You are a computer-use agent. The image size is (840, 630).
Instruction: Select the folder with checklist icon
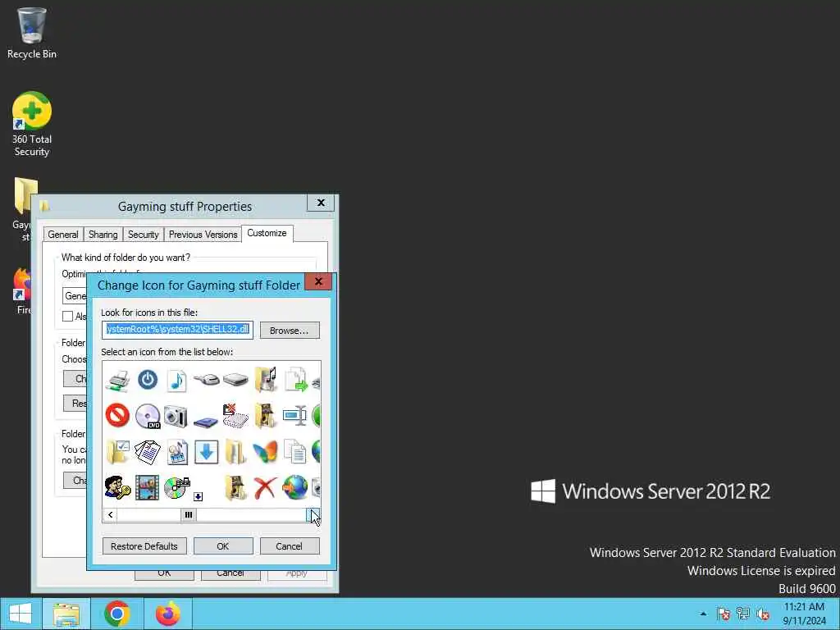point(118,452)
